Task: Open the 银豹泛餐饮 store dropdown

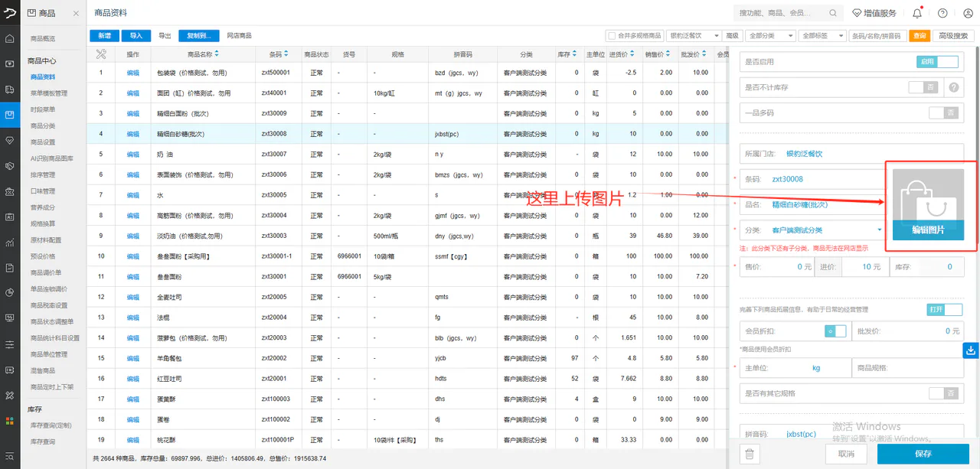Action: [x=694, y=36]
